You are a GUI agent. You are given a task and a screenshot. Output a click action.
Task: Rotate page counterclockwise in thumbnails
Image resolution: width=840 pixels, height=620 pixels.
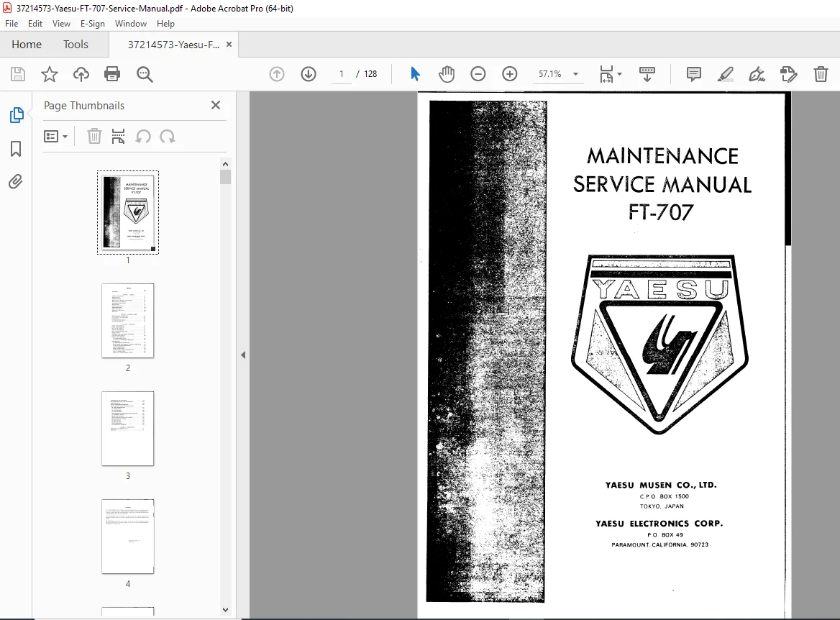(x=143, y=137)
